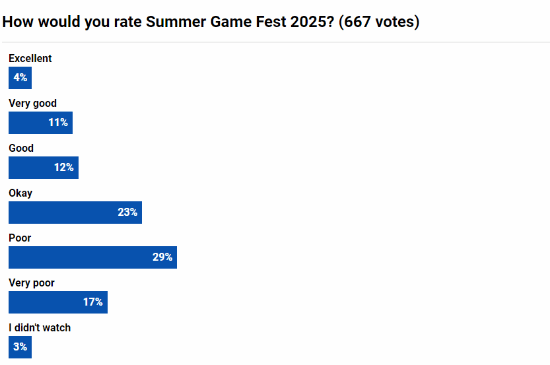
Task: Click the Poor 29% bar
Action: coord(93,257)
